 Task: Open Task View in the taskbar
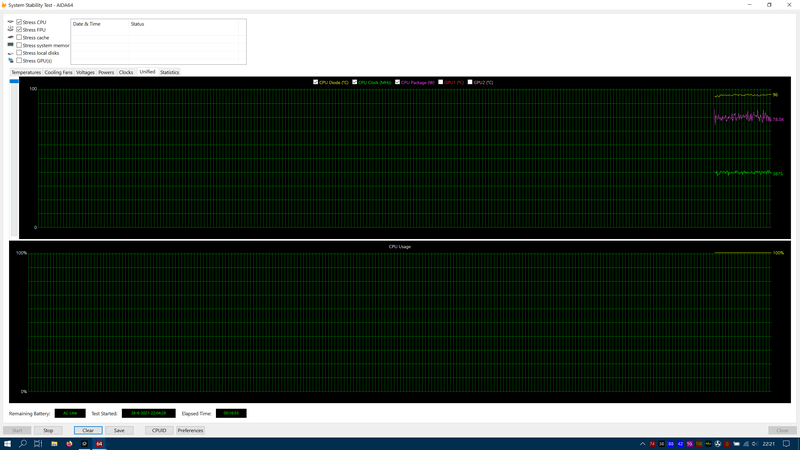(38, 444)
